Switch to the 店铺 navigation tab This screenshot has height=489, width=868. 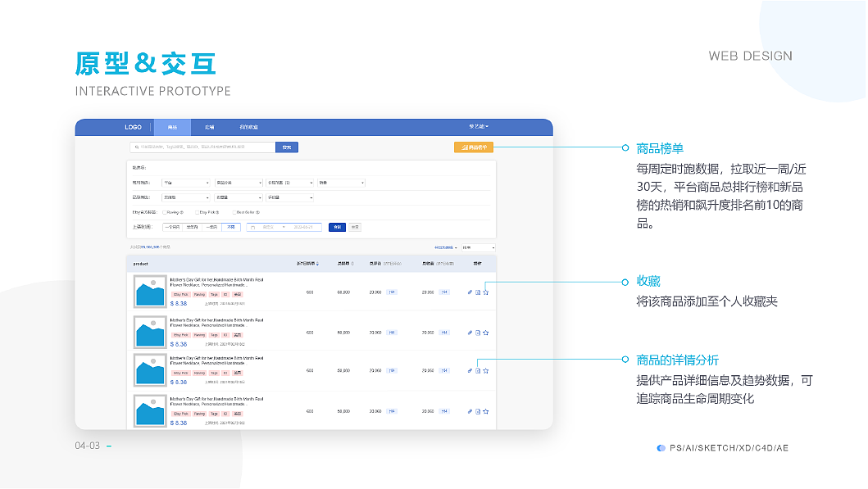tap(209, 127)
